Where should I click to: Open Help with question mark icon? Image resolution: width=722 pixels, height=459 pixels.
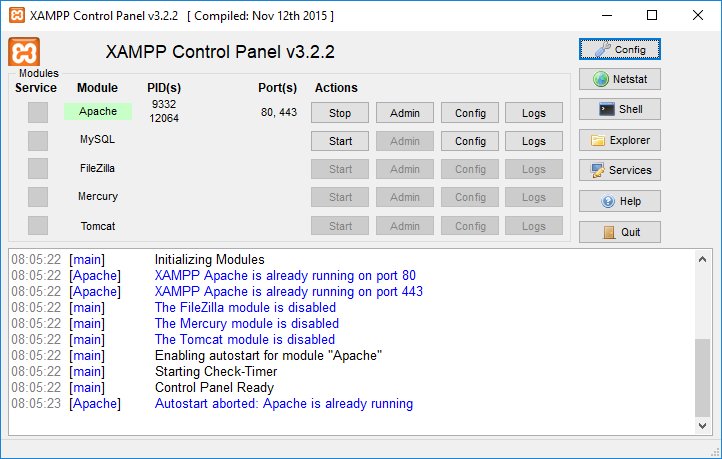[x=620, y=201]
